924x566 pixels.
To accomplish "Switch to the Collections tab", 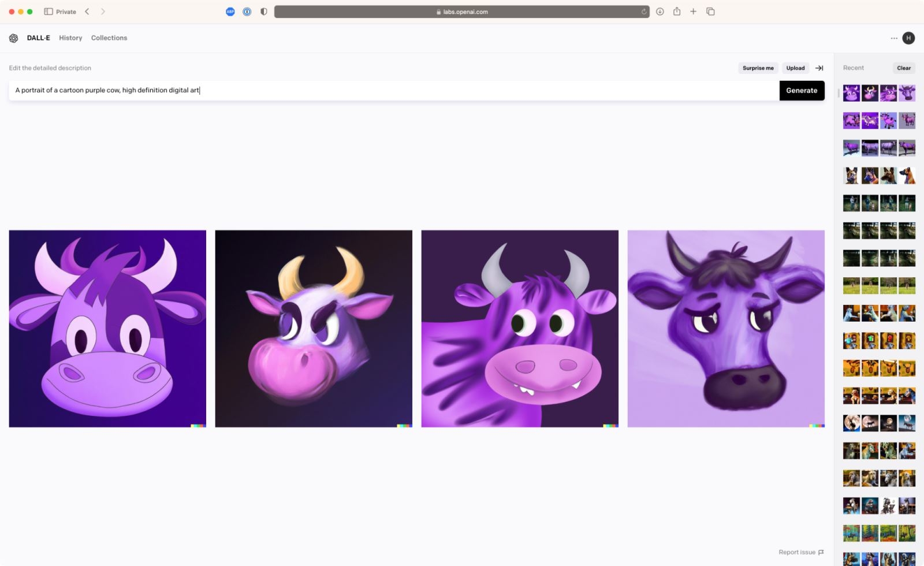I will (109, 38).
